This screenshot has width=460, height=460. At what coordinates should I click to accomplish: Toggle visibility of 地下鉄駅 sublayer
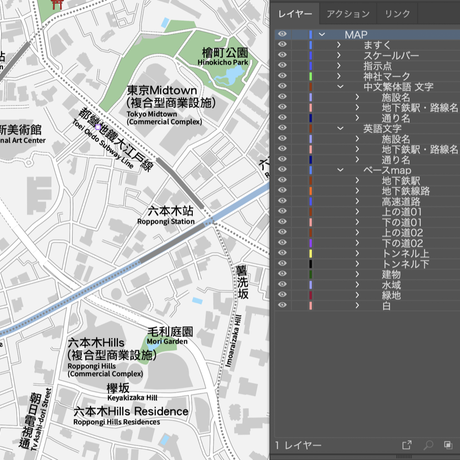pyautogui.click(x=282, y=180)
